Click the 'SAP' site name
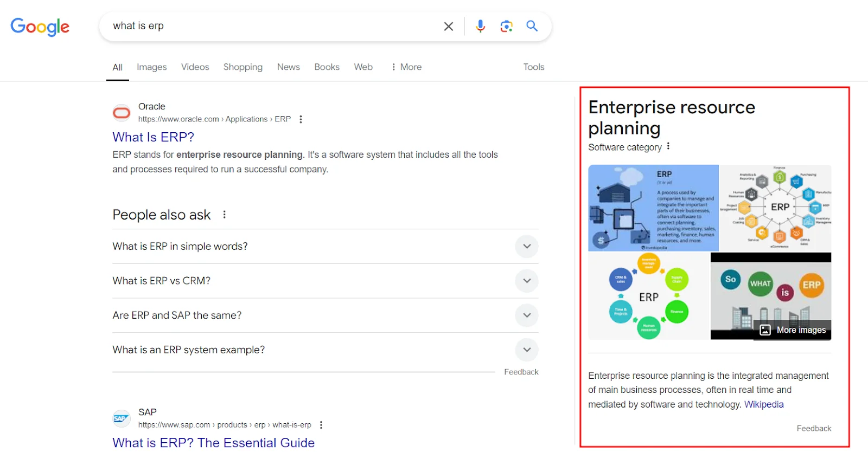This screenshot has height=452, width=868. click(148, 412)
